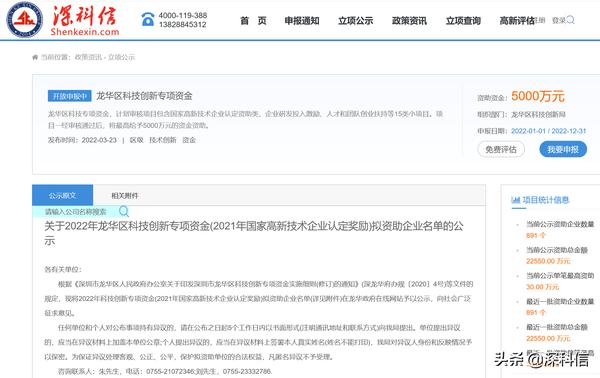Screen dimensions: 600x378
Task: Click the Shenkexin round logo emblem
Action: (x=25, y=19)
